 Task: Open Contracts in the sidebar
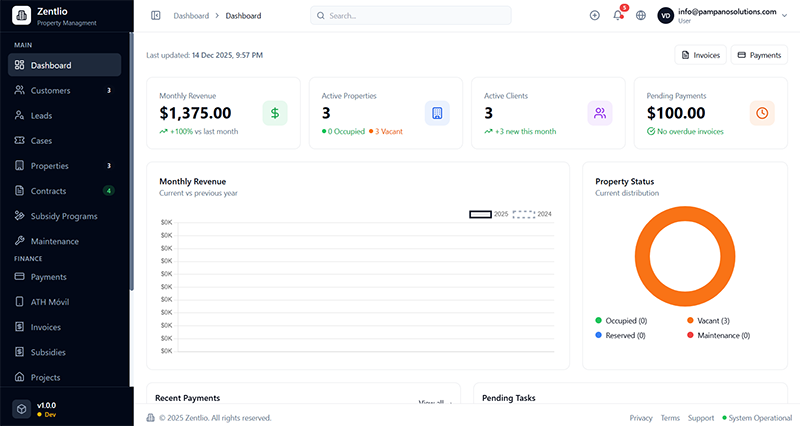pyautogui.click(x=64, y=191)
